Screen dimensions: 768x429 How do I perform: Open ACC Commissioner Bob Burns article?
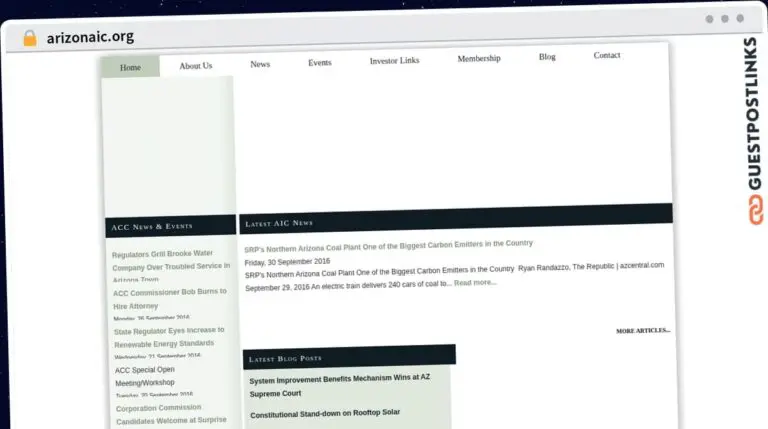[x=170, y=299]
